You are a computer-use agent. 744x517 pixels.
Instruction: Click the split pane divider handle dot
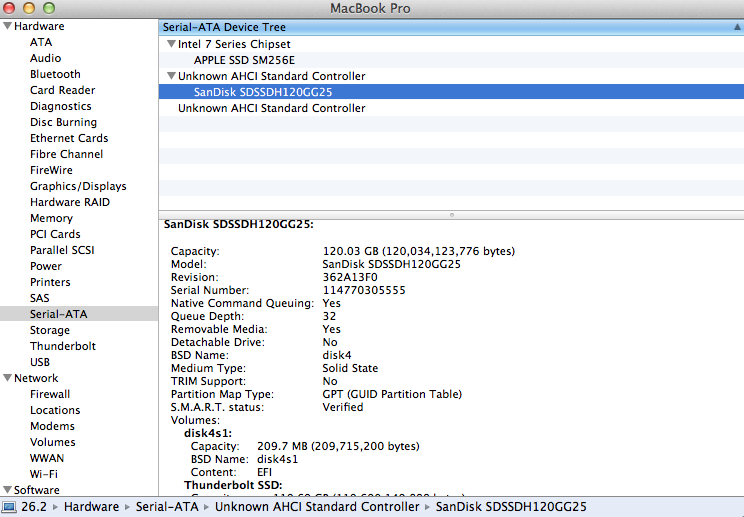pyautogui.click(x=452, y=215)
